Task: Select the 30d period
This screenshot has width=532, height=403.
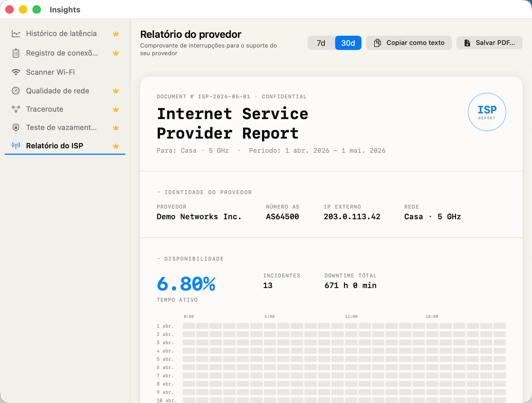Action: pos(348,43)
